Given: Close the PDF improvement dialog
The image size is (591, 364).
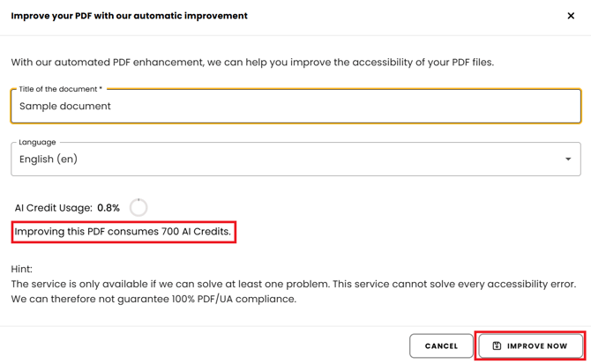Looking at the screenshot, I should click(x=571, y=16).
